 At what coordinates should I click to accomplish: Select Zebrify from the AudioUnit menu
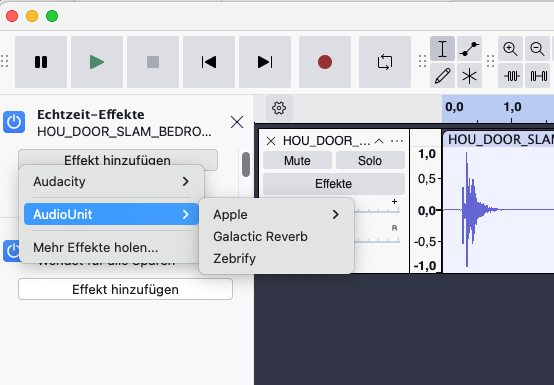click(x=235, y=259)
